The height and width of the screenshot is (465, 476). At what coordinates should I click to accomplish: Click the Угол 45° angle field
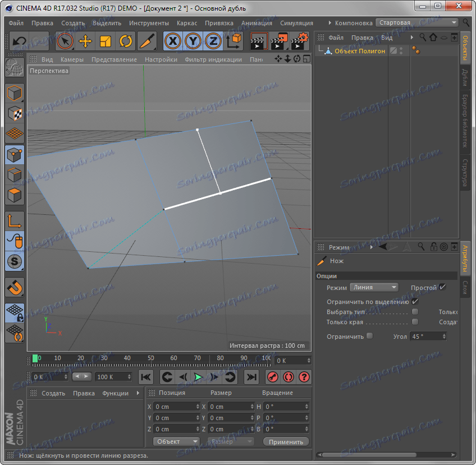click(428, 337)
